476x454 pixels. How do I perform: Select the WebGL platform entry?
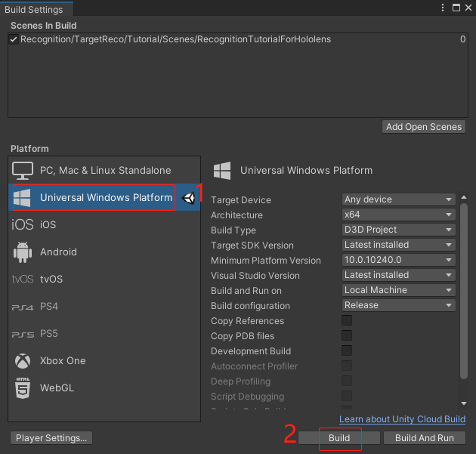(104, 388)
